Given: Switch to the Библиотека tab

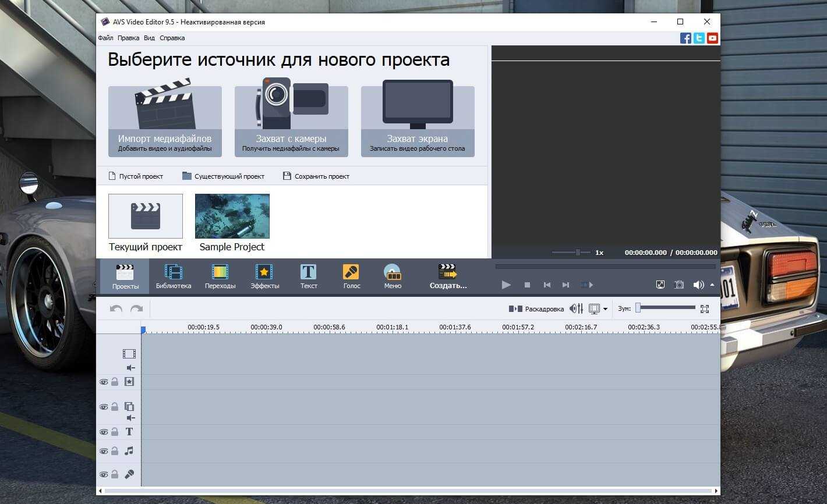Looking at the screenshot, I should 173,276.
